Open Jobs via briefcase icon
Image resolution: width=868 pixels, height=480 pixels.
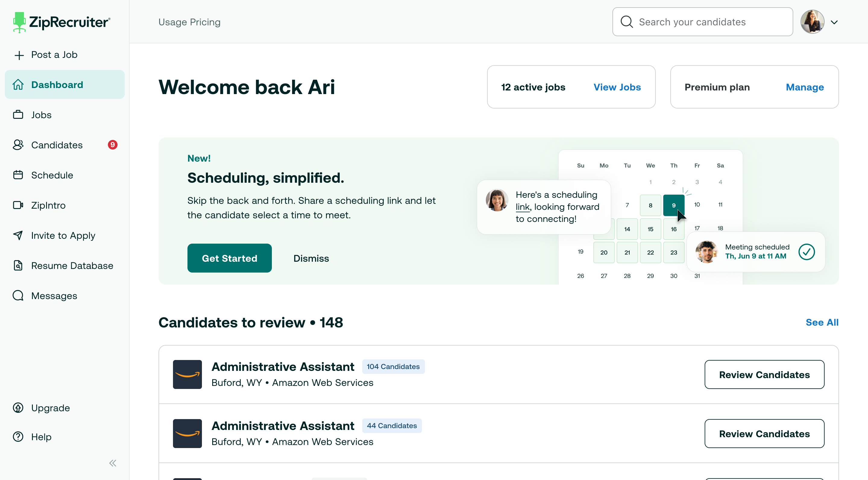(18, 115)
